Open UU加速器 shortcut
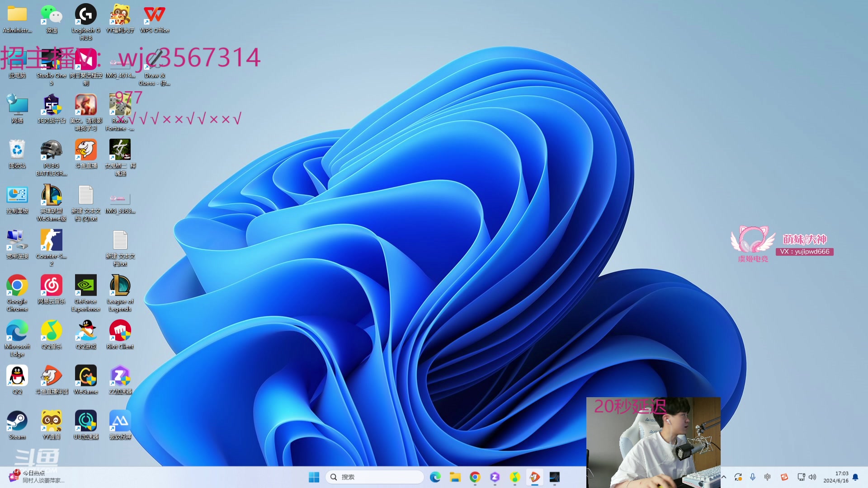The image size is (868, 488). [86, 425]
